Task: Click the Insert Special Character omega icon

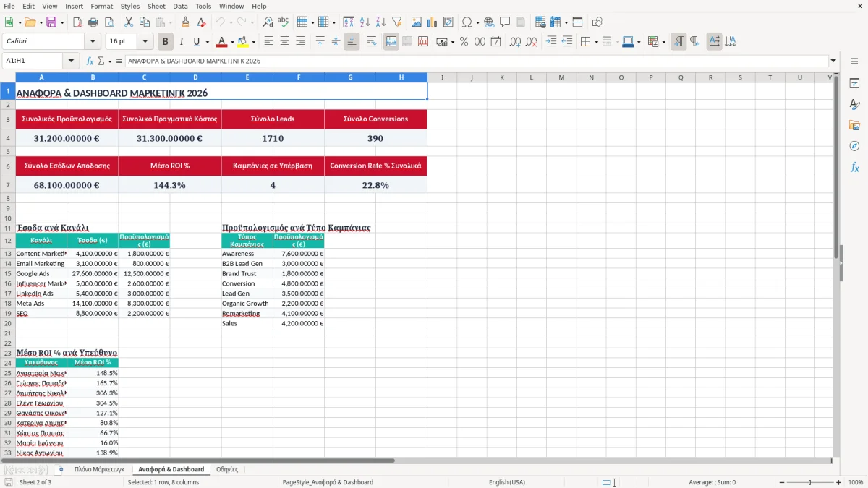Action: 467,22
